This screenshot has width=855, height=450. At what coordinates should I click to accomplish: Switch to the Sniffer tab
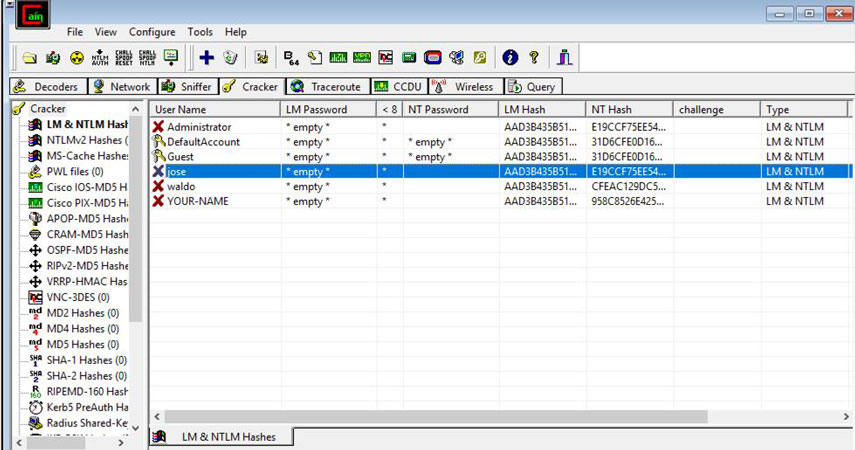click(188, 87)
